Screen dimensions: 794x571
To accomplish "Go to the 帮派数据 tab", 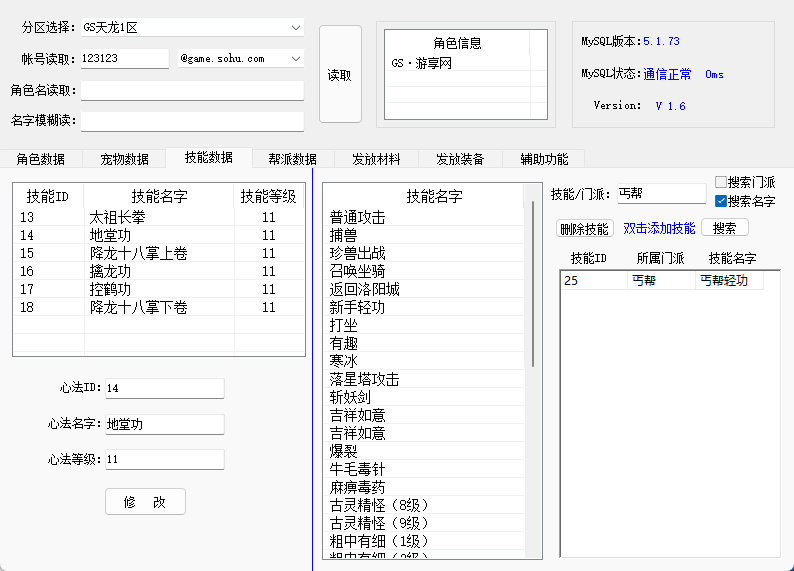I will click(292, 159).
